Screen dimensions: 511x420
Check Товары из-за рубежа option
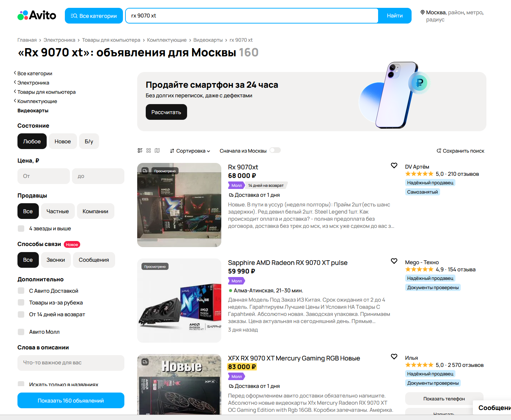21,303
